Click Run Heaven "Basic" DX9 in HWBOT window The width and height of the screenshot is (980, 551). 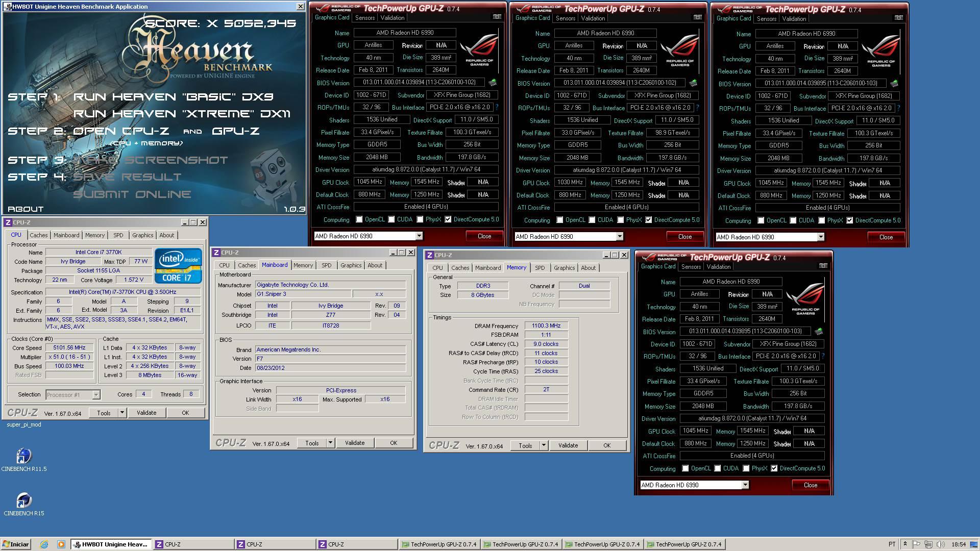point(174,97)
